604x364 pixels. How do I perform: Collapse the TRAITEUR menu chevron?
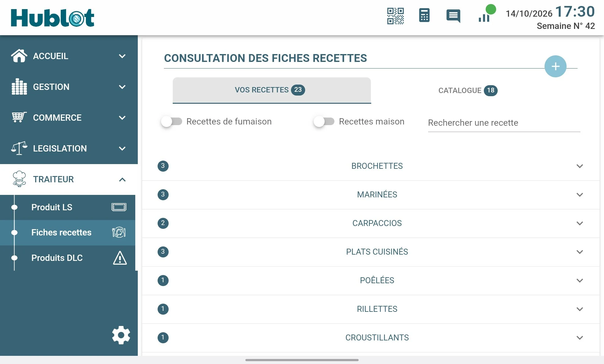tap(122, 179)
